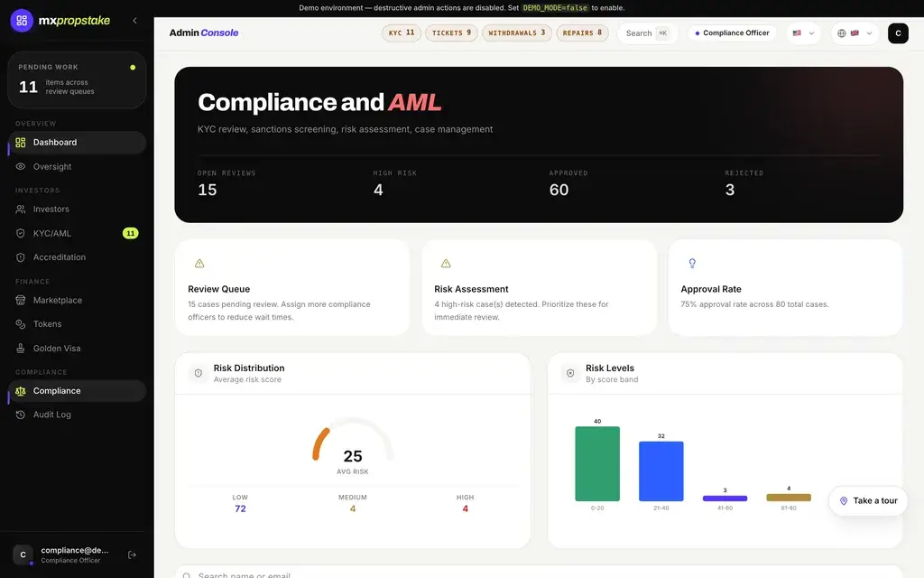The image size is (924, 578).
Task: Click the gold 61-80 bar
Action: 789,498
